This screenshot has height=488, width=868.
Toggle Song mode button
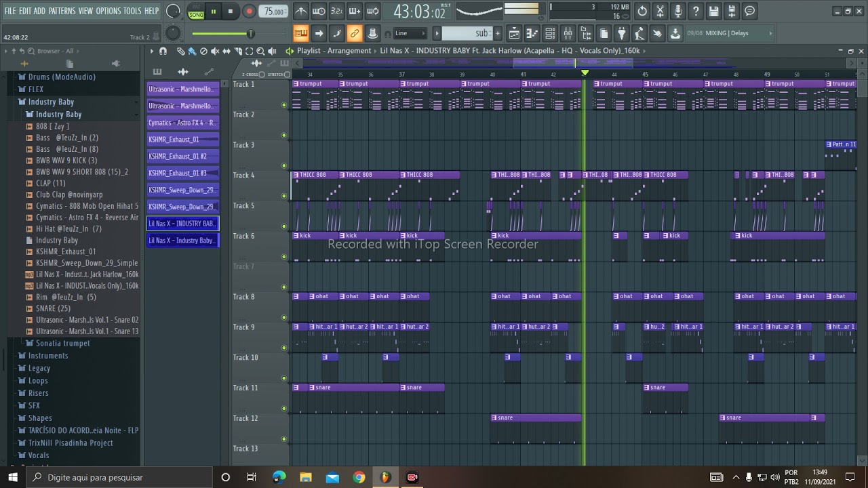point(196,12)
